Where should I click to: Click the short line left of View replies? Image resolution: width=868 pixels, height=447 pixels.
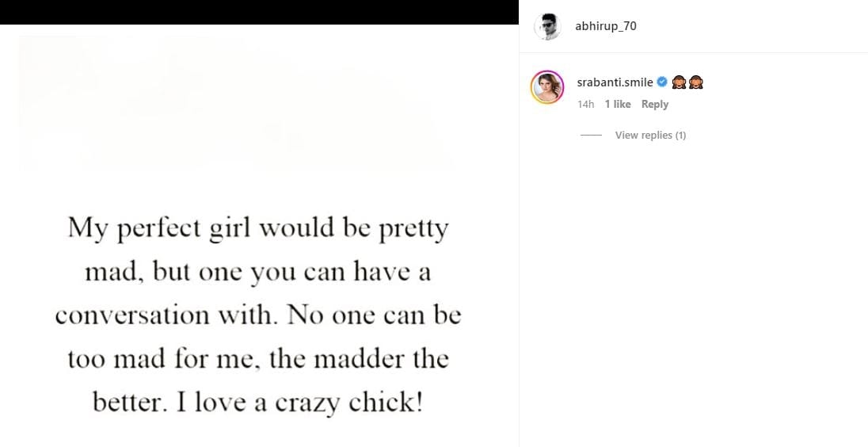click(x=592, y=136)
